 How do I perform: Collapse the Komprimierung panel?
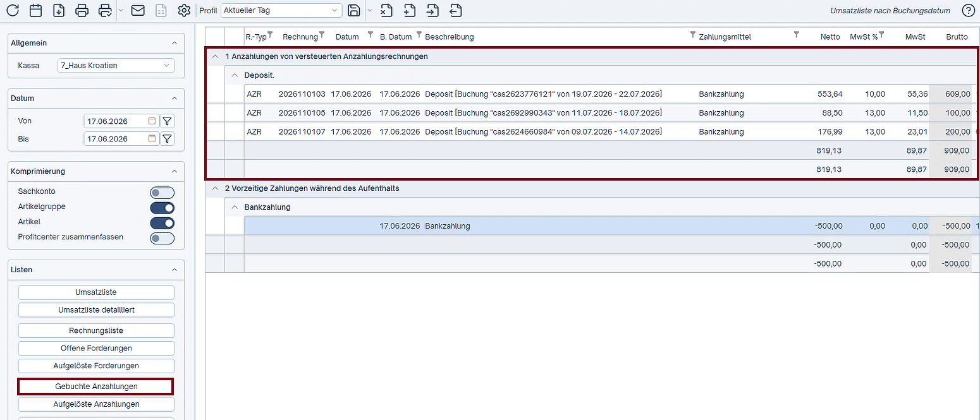pyautogui.click(x=175, y=171)
